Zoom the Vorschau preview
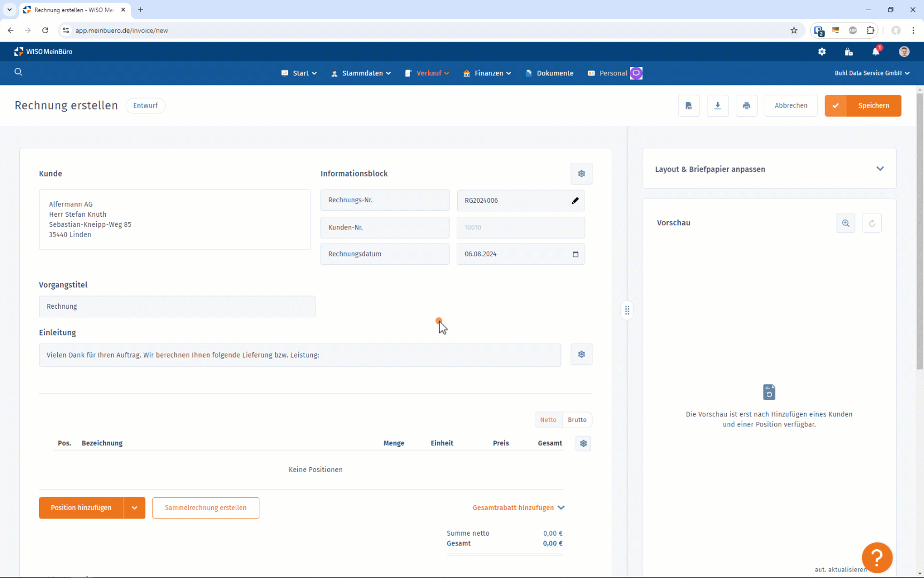 845,223
